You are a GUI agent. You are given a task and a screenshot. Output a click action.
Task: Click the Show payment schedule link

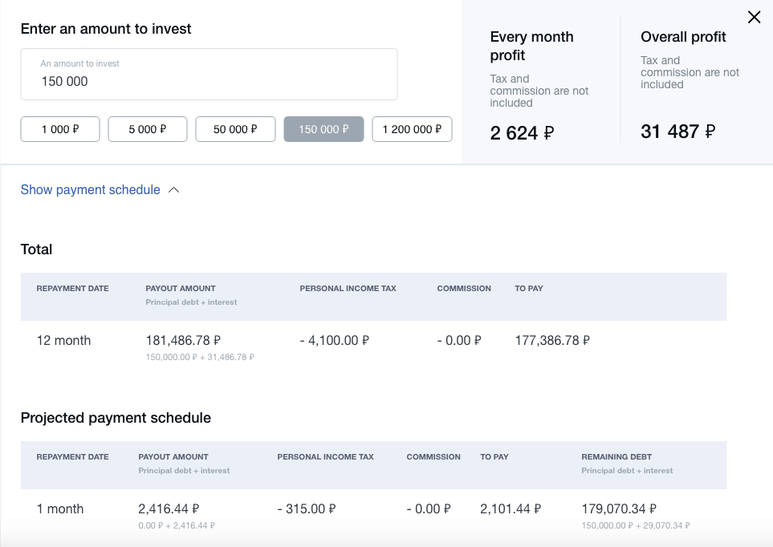point(90,190)
